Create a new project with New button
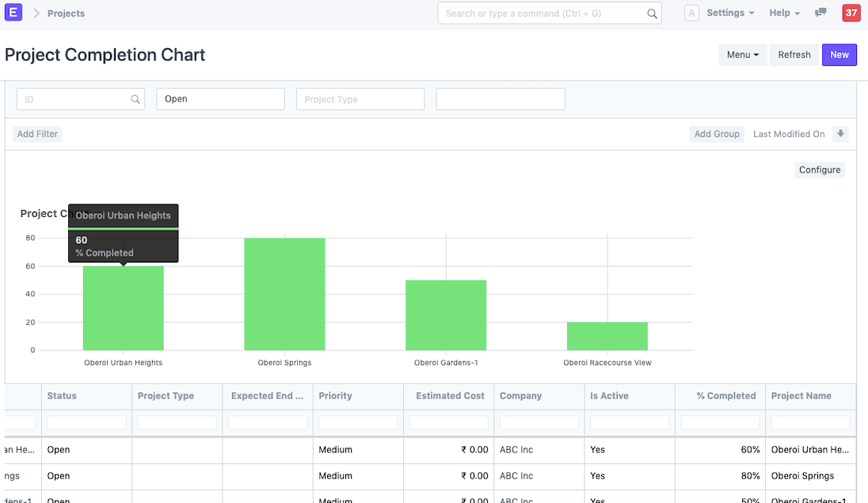Viewport: 868px width, 503px height. coord(839,55)
